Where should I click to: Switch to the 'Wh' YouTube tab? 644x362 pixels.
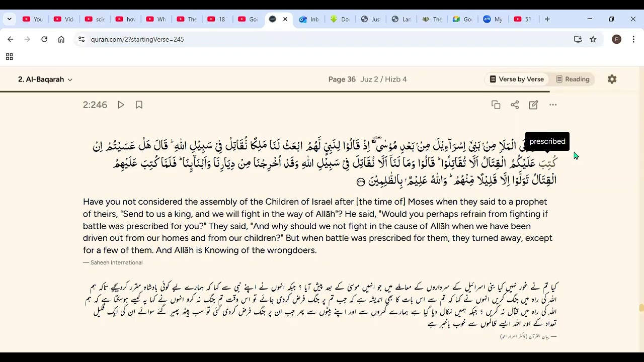[155, 19]
